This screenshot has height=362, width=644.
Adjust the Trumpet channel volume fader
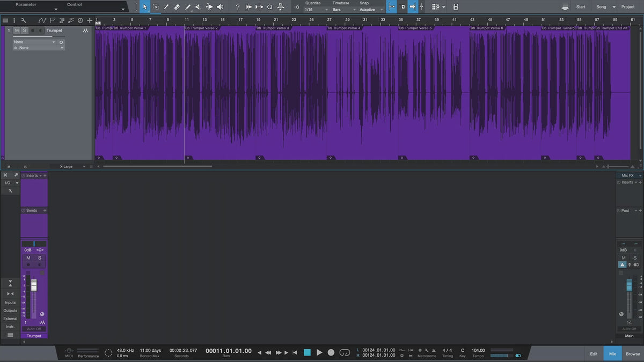click(x=34, y=285)
